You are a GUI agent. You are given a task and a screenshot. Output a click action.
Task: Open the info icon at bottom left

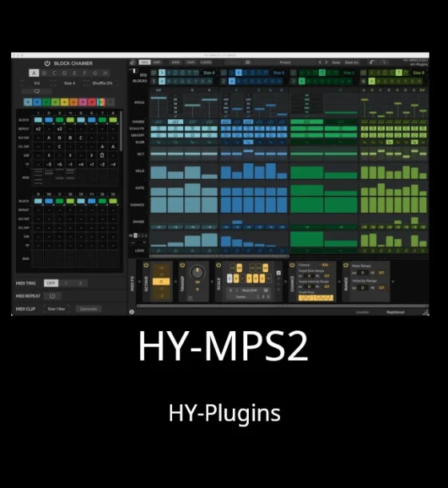132,311
